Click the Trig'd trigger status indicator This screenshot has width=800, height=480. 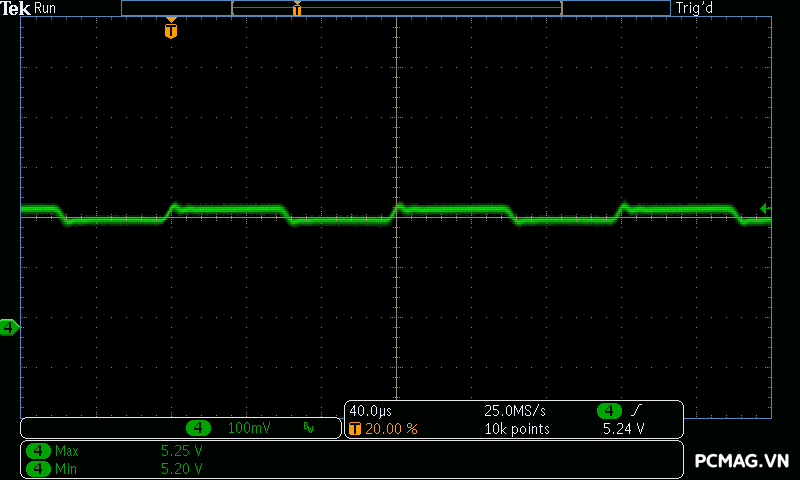(x=694, y=8)
